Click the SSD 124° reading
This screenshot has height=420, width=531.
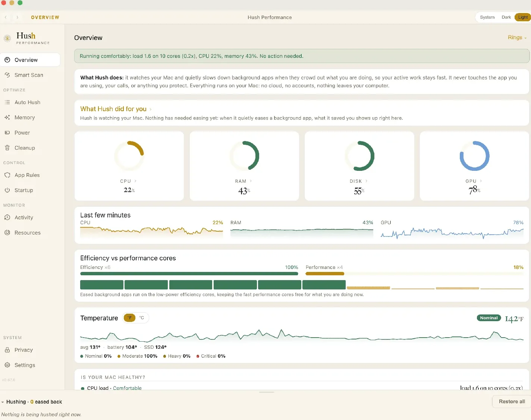[x=155, y=347]
